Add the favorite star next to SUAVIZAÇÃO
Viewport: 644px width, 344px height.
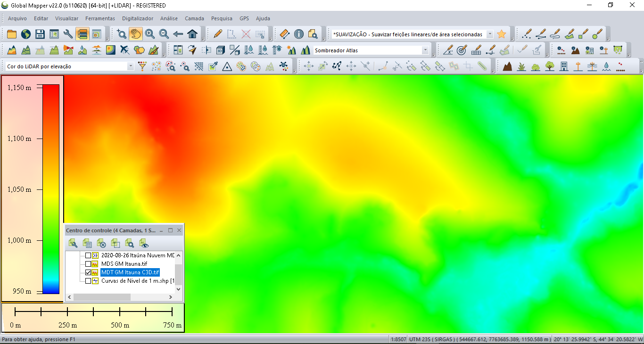(x=502, y=34)
